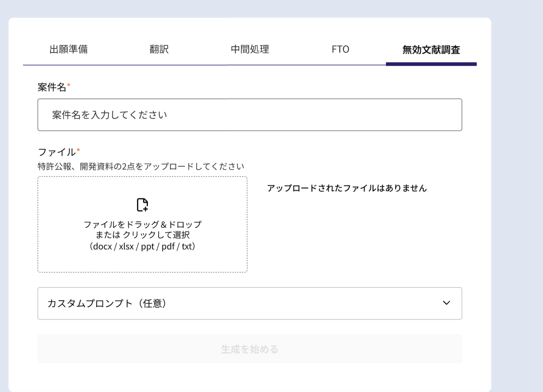The width and height of the screenshot is (543, 392).
Task: Click the 特許公報、開発資料の2点 instruction text
Action: tap(141, 166)
